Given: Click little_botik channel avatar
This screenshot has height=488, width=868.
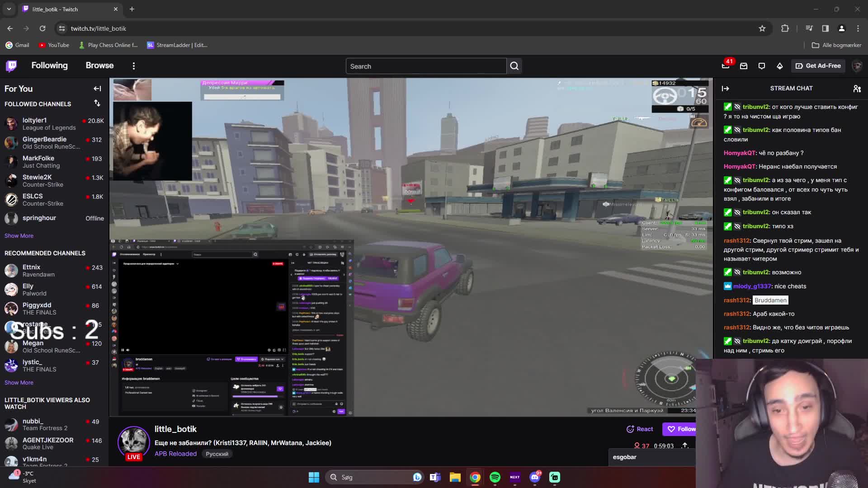Looking at the screenshot, I should 134,441.
